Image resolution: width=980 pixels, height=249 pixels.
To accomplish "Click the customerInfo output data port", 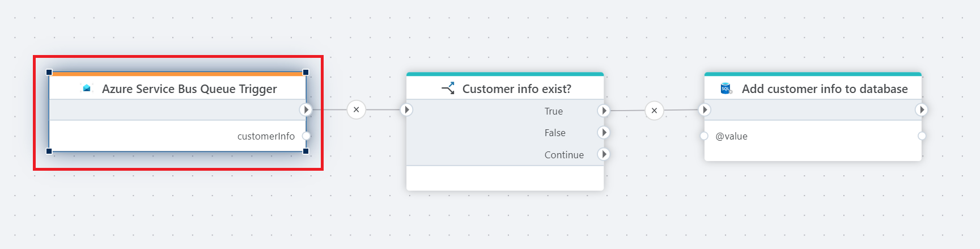I will 306,136.
